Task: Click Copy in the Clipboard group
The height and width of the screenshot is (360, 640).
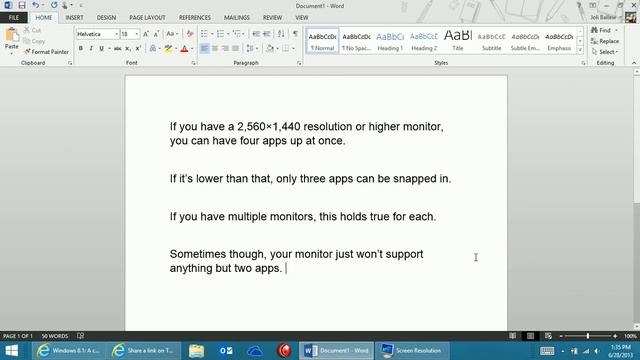Action: (x=34, y=41)
